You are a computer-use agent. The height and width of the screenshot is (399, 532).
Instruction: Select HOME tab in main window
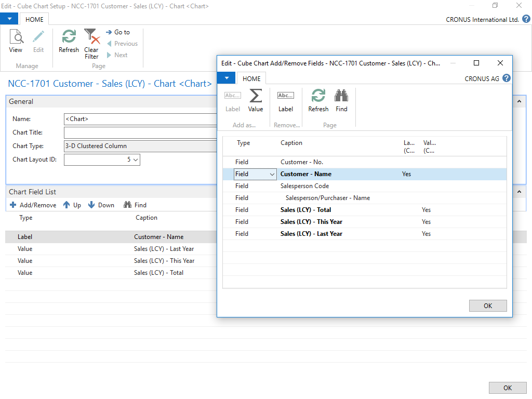(34, 19)
